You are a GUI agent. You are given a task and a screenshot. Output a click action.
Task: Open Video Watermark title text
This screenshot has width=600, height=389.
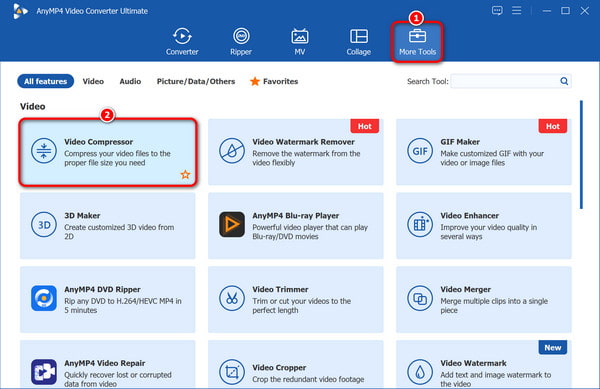tap(473, 363)
